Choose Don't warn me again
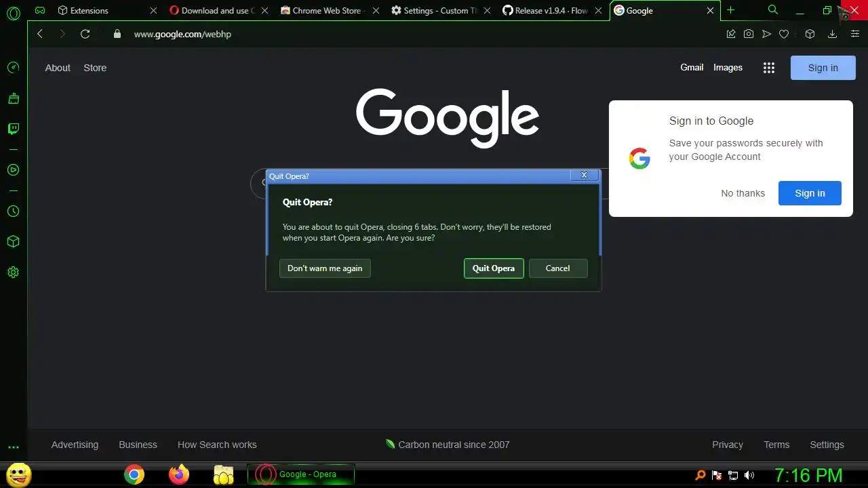This screenshot has height=488, width=868. [x=325, y=268]
